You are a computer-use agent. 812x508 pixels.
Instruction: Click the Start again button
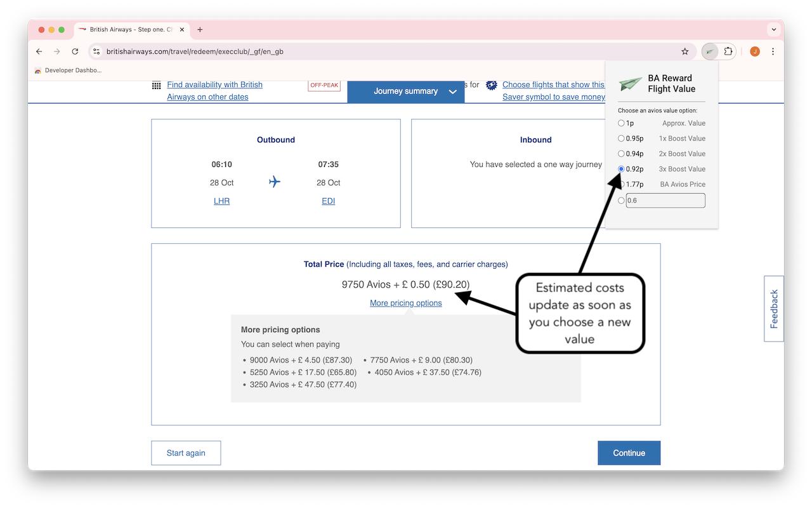pyautogui.click(x=186, y=453)
